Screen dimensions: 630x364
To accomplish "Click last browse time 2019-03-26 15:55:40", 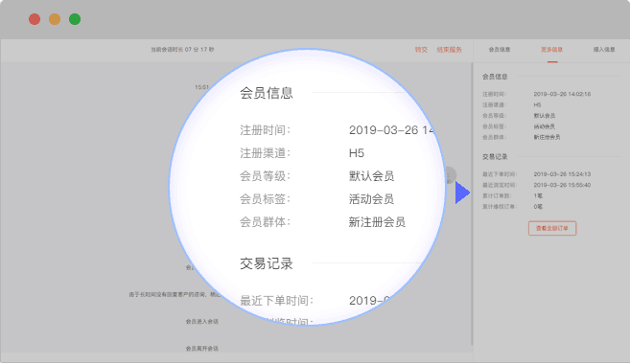I will click(x=562, y=185).
